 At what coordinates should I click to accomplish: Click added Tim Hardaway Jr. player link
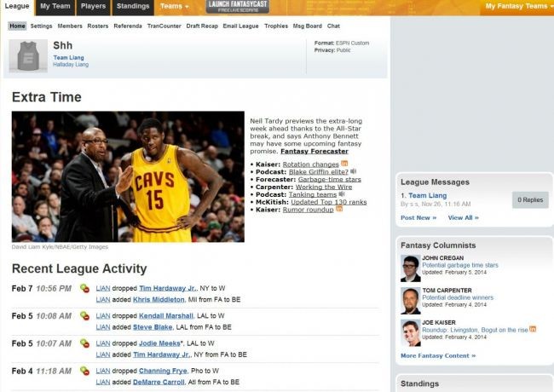click(161, 355)
